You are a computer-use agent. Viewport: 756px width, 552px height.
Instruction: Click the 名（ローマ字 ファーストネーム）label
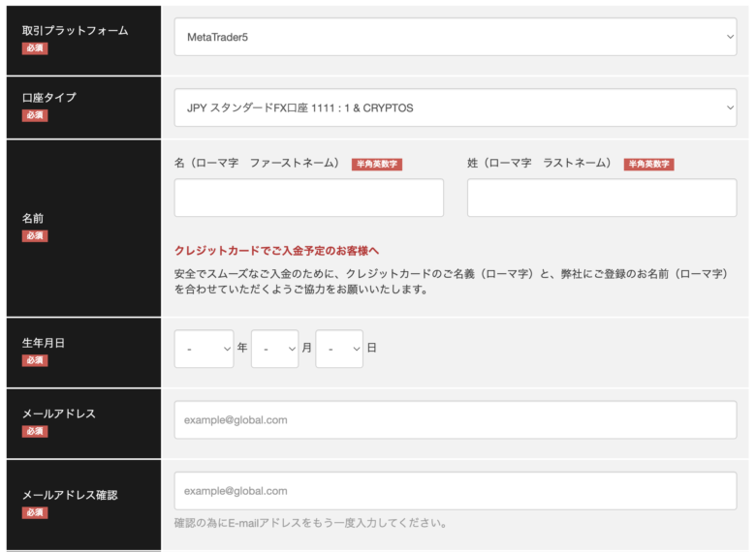click(x=257, y=164)
